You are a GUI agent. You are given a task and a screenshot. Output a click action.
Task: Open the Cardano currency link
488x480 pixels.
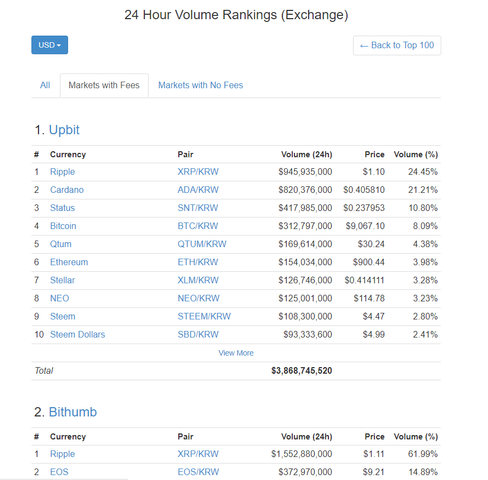coord(67,190)
